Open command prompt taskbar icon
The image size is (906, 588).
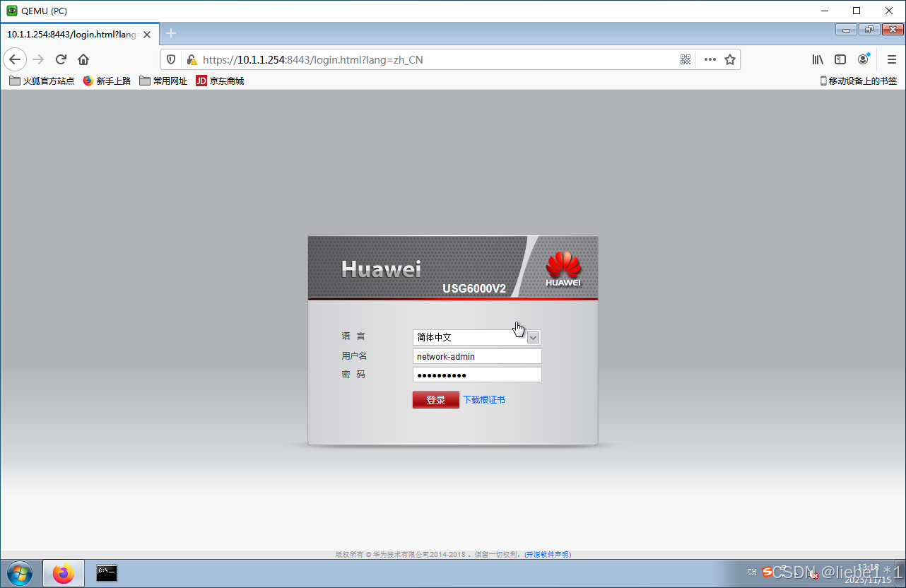coord(107,573)
